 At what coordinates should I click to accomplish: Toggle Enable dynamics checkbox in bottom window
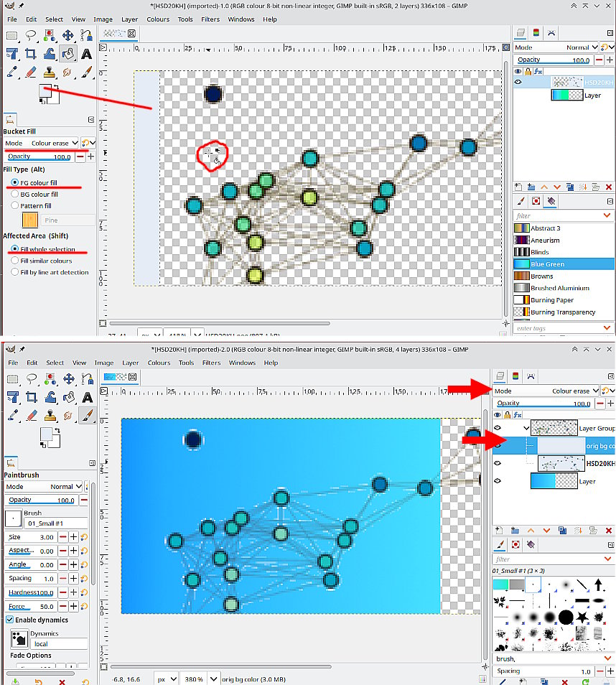(9, 620)
